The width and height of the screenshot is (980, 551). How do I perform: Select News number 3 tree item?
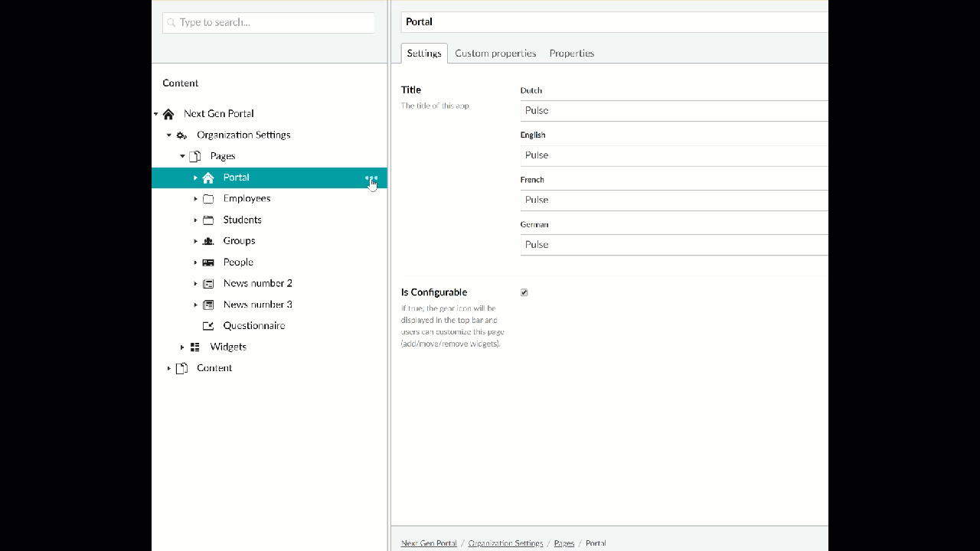(258, 305)
